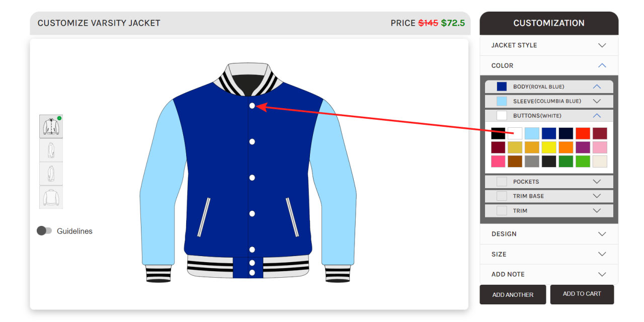Click the Add Another button
The height and width of the screenshot is (322, 644).
513,294
